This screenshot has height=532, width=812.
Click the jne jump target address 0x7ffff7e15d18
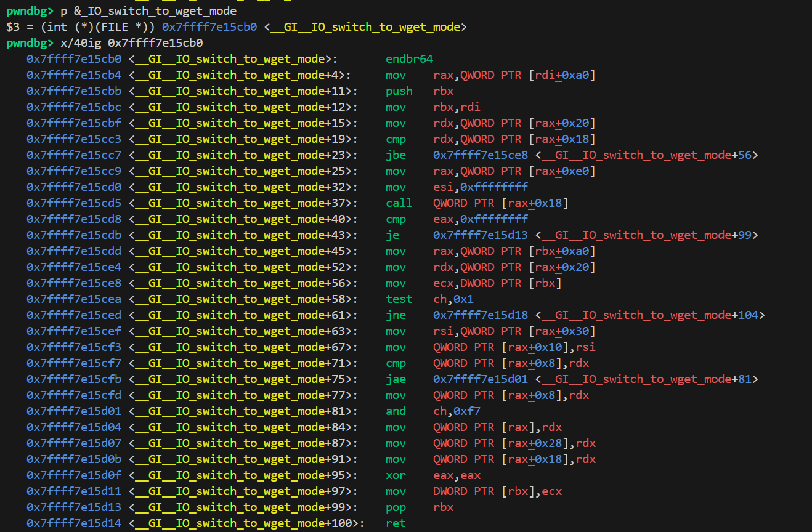(x=481, y=315)
